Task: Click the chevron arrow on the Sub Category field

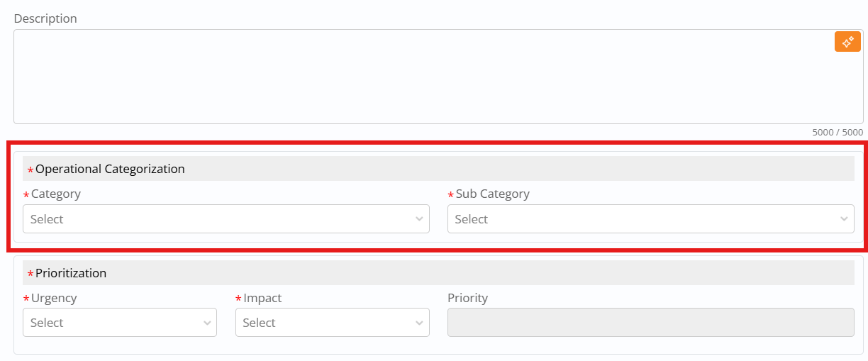Action: [x=844, y=219]
